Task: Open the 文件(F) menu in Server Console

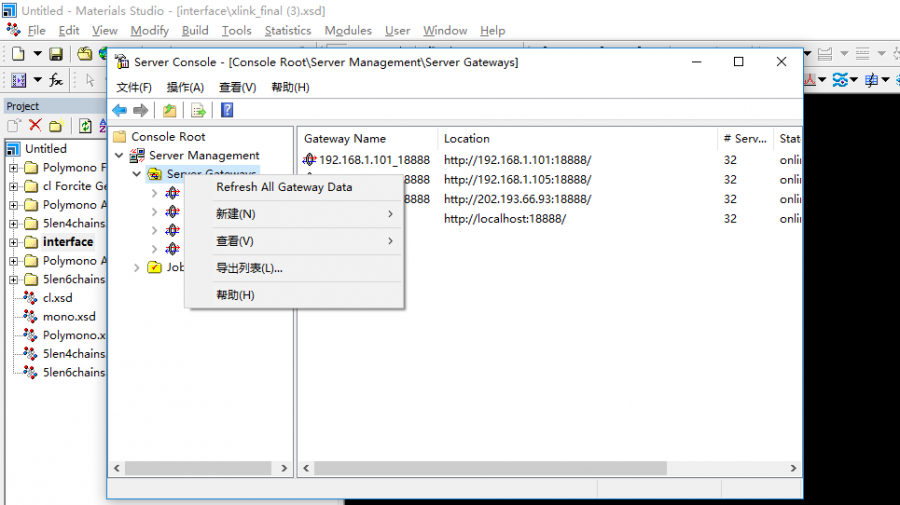Action: click(134, 87)
